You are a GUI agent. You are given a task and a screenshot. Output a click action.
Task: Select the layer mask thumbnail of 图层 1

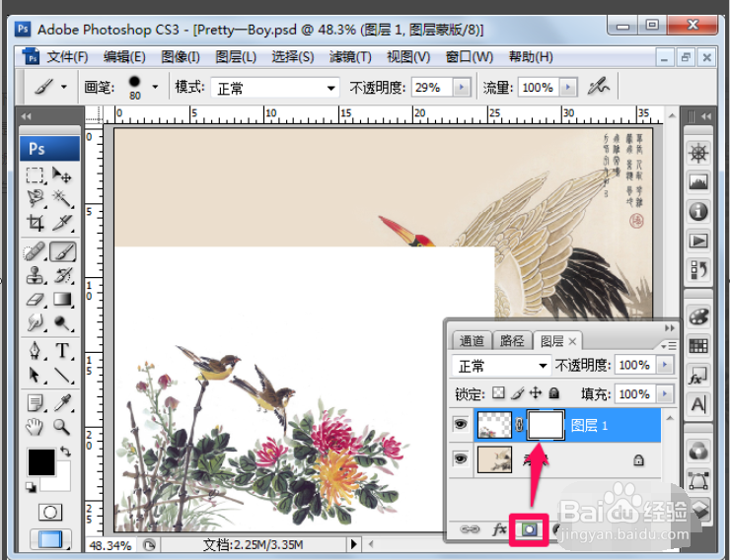click(546, 425)
